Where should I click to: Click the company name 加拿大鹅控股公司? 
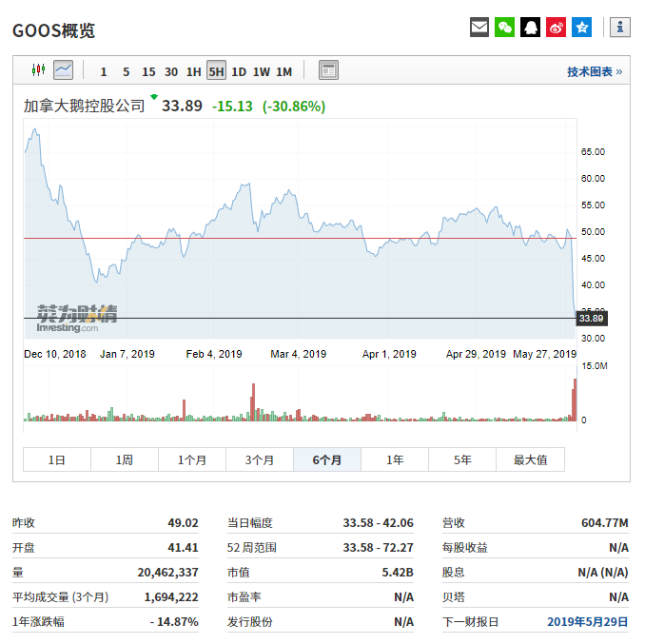pyautogui.click(x=84, y=106)
